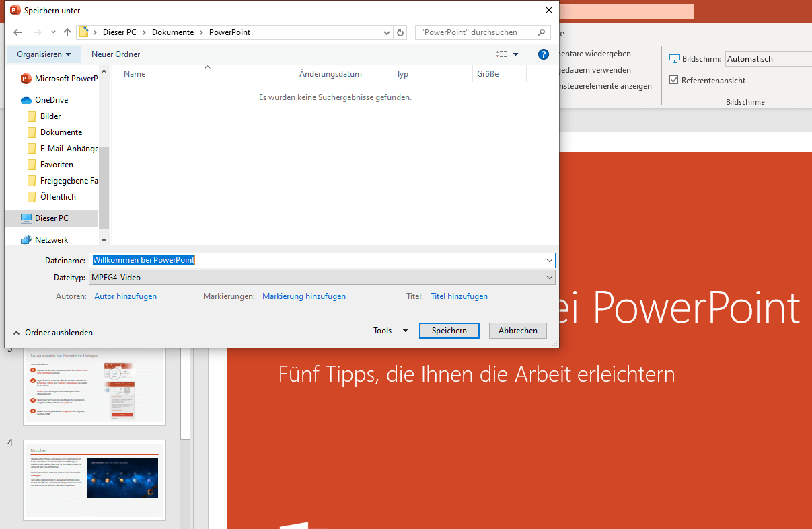The height and width of the screenshot is (529, 812).
Task: Open the Freigegebene folder
Action: [69, 181]
